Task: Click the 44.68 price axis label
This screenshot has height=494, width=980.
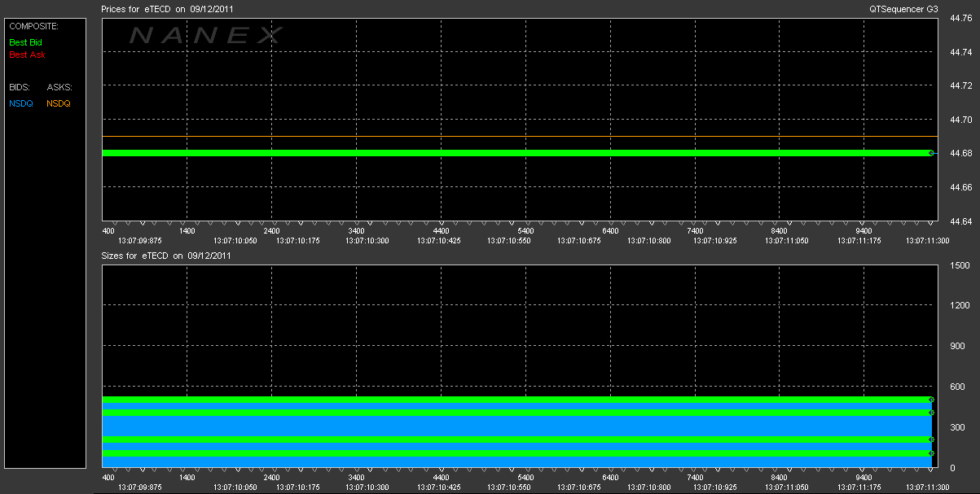Action: click(960, 153)
